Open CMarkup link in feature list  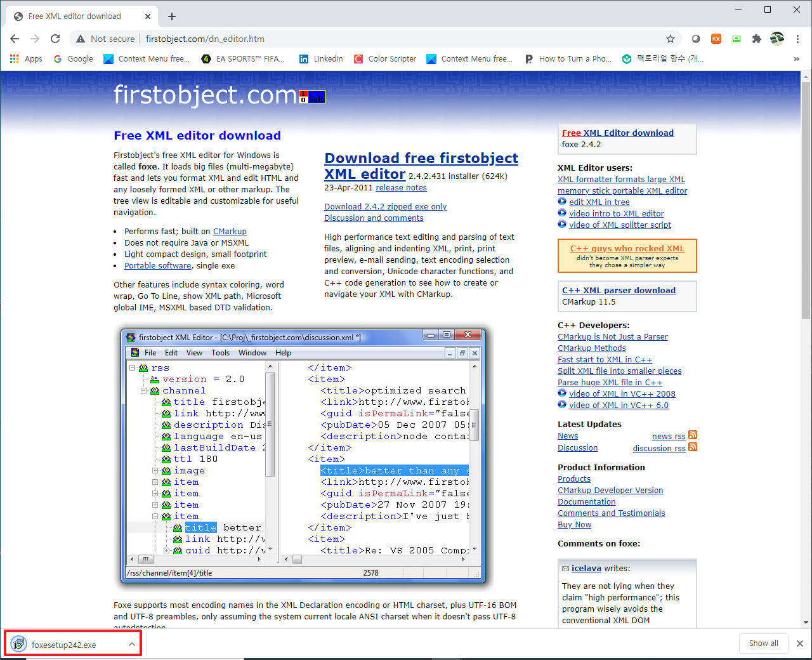tap(230, 232)
